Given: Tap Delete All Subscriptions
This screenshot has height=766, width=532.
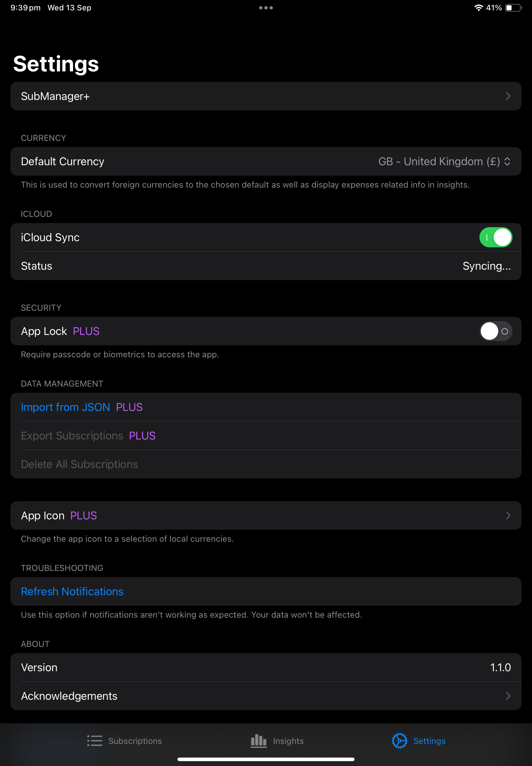Looking at the screenshot, I should [79, 464].
